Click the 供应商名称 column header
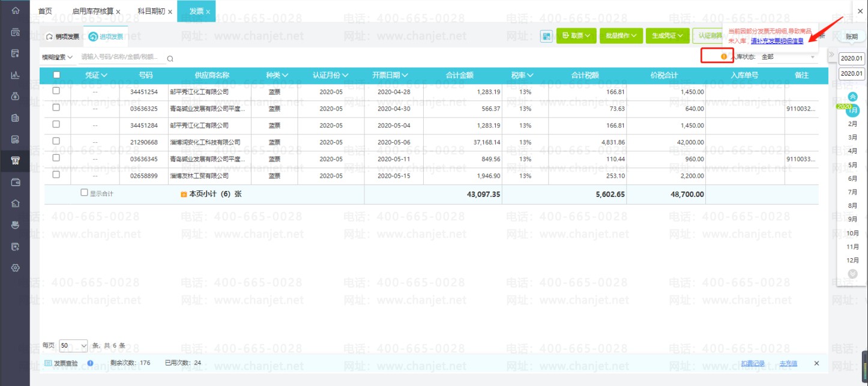Image resolution: width=868 pixels, height=386 pixels. [x=212, y=76]
